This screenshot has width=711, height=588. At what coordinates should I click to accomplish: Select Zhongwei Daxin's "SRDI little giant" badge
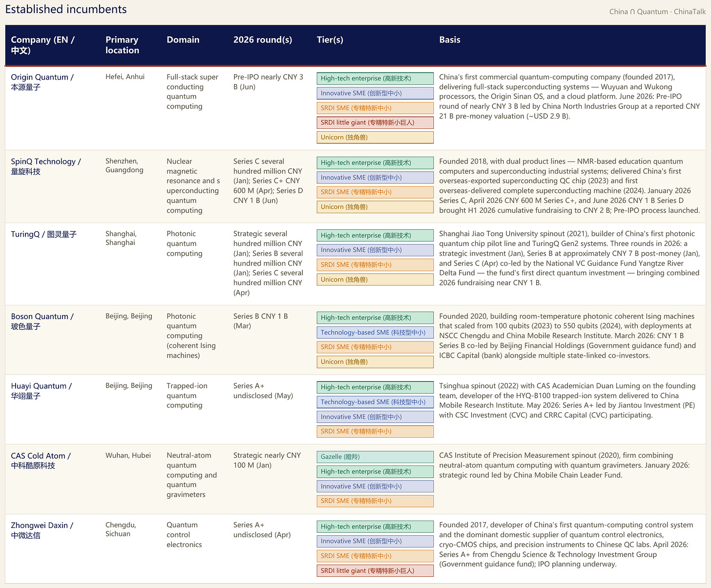pyautogui.click(x=375, y=570)
